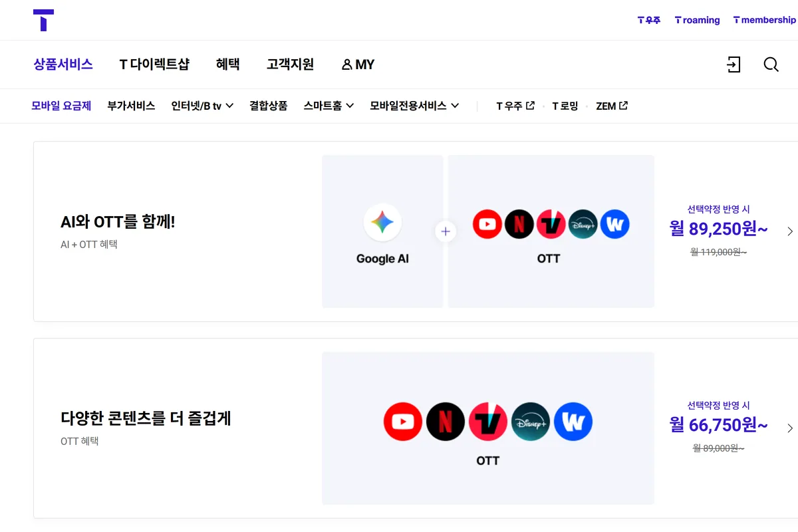Image resolution: width=798 pixels, height=532 pixels.
Task: Open the 부가서비스 submenu tab
Action: (131, 106)
